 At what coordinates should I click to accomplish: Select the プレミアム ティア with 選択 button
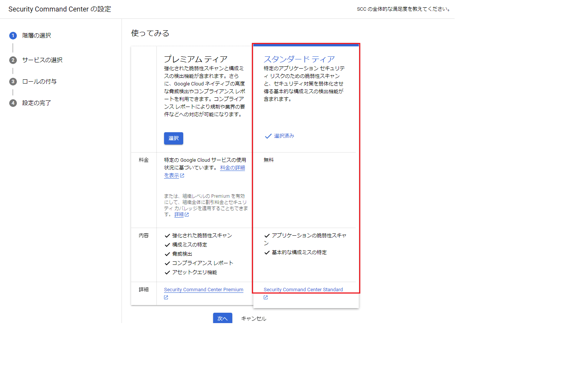(173, 138)
